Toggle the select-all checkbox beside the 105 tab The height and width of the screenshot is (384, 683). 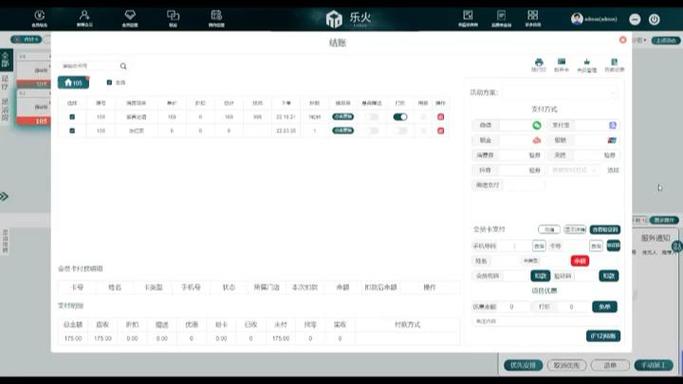tap(109, 82)
